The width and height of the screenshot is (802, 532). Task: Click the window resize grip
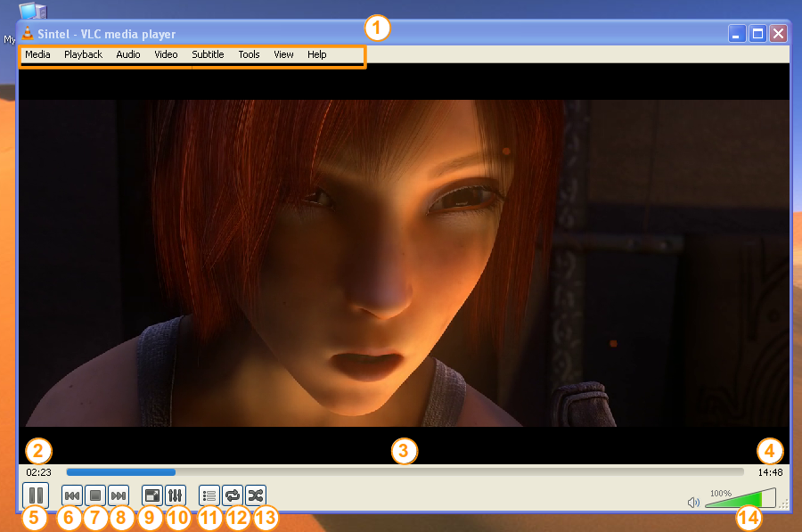pyautogui.click(x=783, y=504)
